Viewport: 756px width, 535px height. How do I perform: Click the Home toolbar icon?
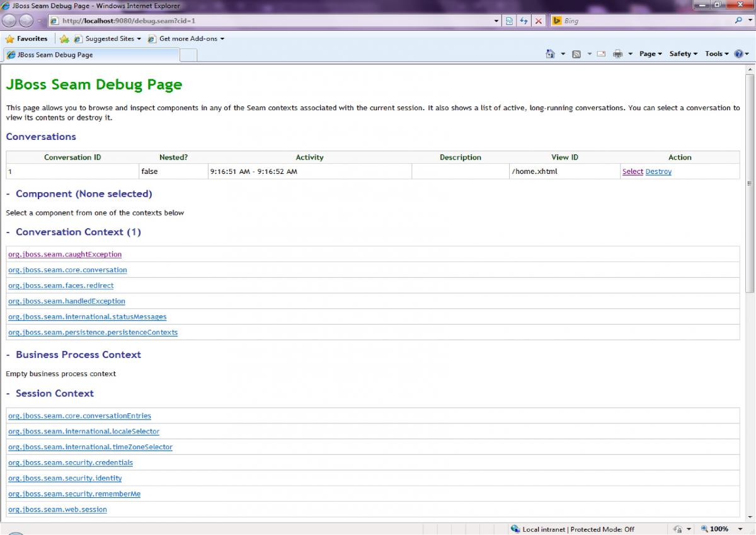(x=550, y=54)
